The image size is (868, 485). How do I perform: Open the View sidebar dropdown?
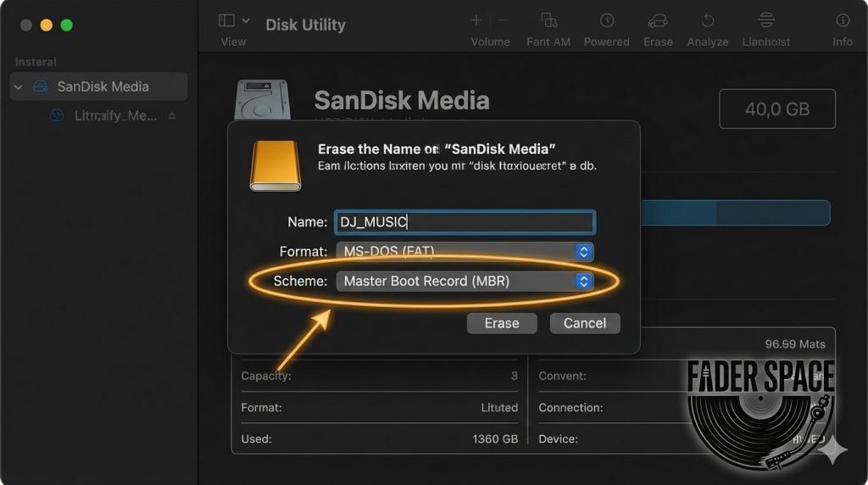pyautogui.click(x=234, y=20)
